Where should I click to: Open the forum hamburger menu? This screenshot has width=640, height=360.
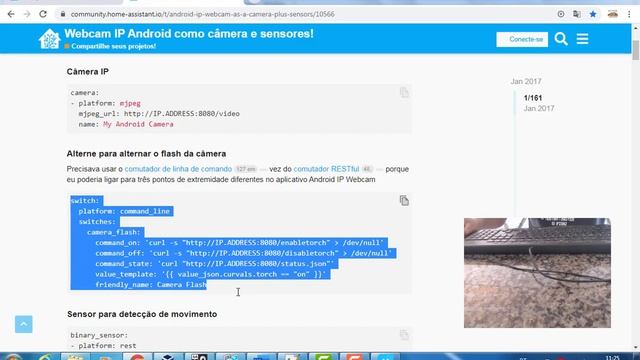(x=582, y=39)
